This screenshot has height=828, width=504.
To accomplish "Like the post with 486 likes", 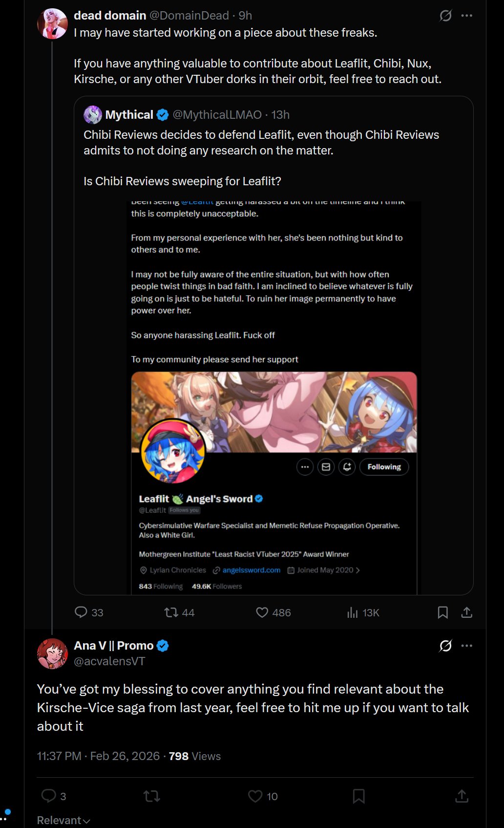I will coord(273,612).
